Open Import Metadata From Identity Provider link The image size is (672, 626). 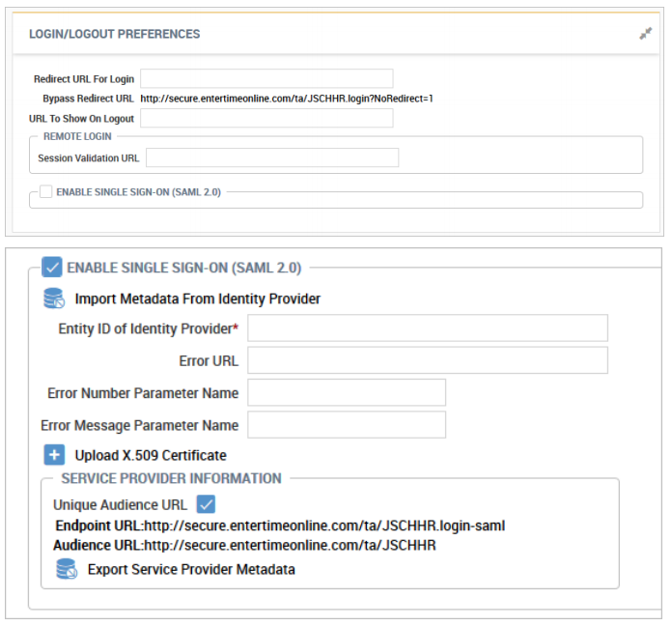point(197,299)
